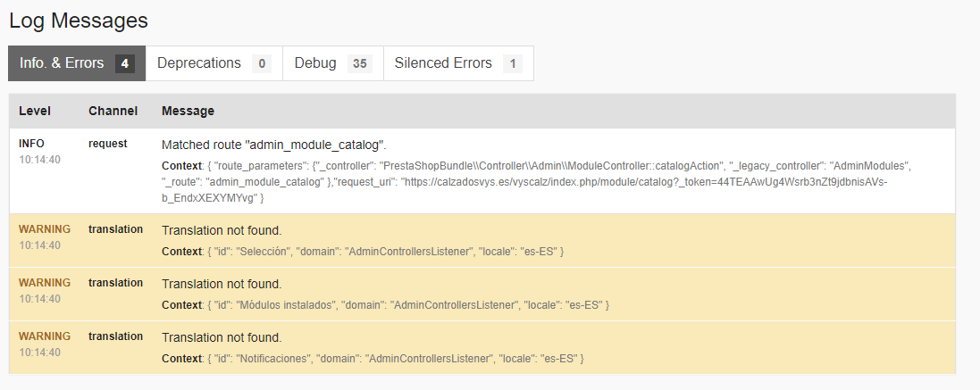
Task: Click the Silenced Errors count badge
Action: (512, 64)
